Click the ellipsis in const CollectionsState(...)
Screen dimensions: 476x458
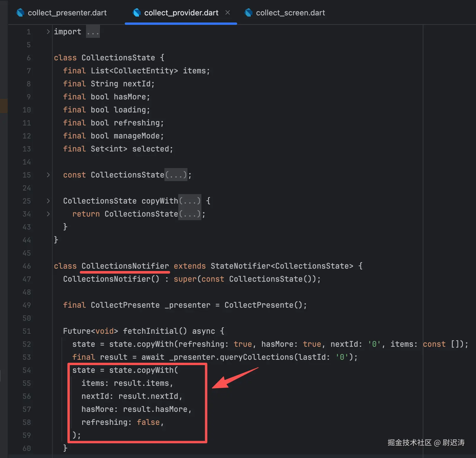pyautogui.click(x=176, y=175)
